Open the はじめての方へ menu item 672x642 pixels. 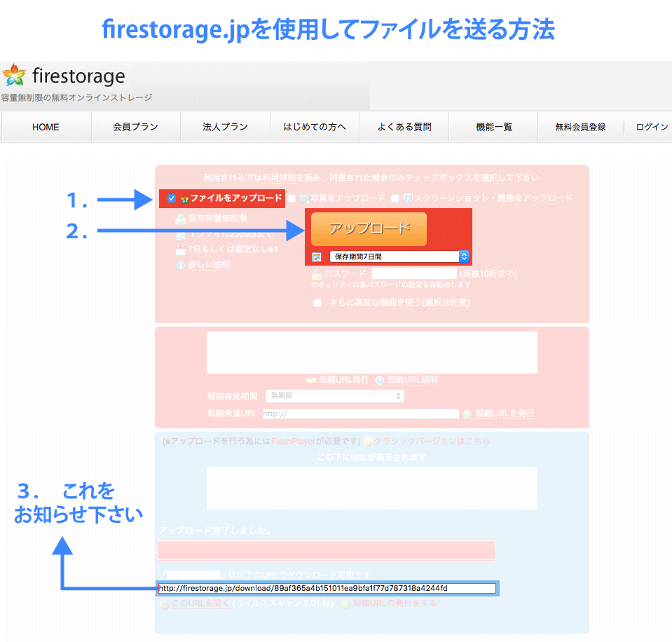[315, 127]
